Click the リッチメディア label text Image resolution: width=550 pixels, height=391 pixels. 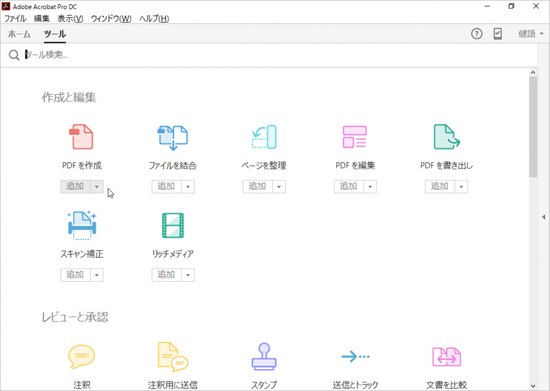coord(173,254)
